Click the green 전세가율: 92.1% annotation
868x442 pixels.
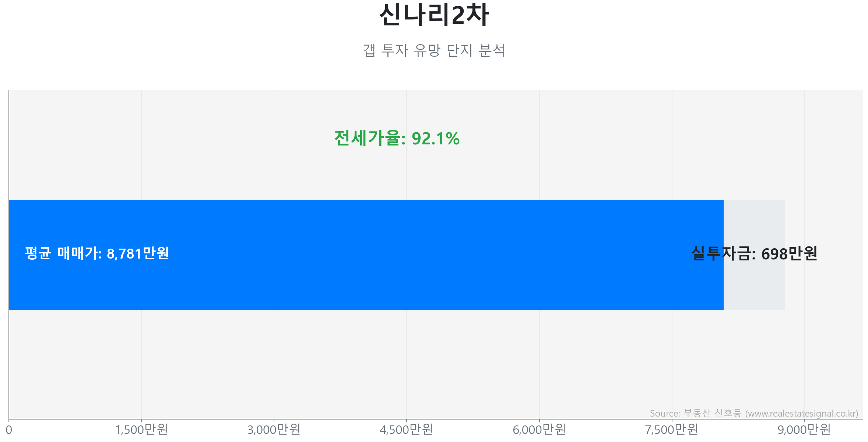397,138
